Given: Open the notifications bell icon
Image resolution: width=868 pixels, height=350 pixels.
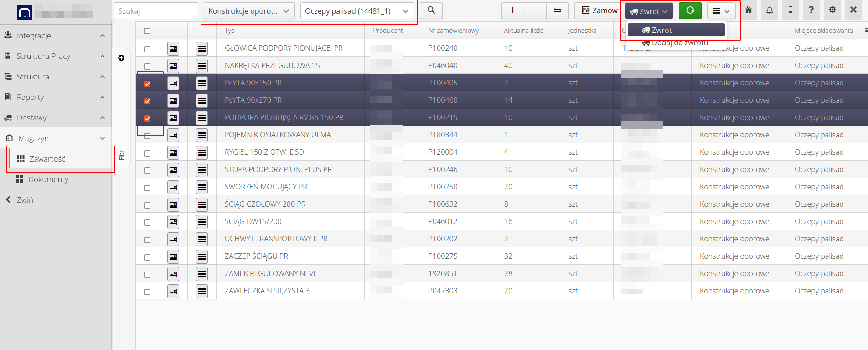Looking at the screenshot, I should point(770,10).
